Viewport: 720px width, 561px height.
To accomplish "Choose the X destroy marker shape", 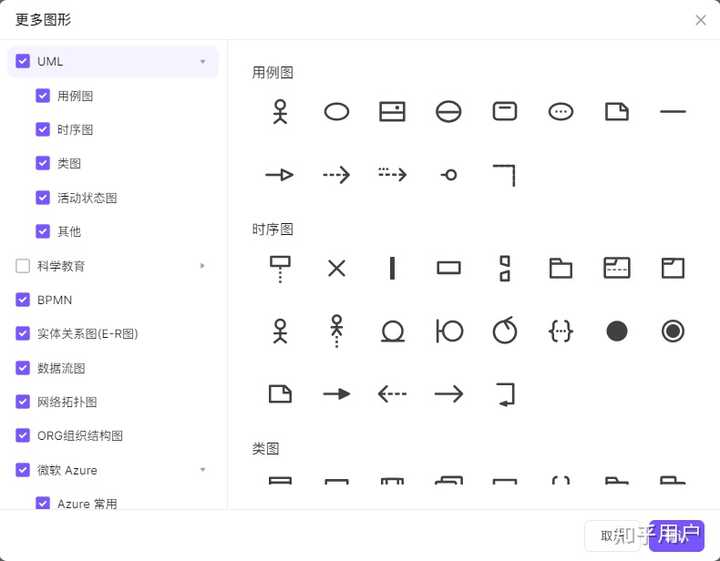I will click(x=337, y=268).
